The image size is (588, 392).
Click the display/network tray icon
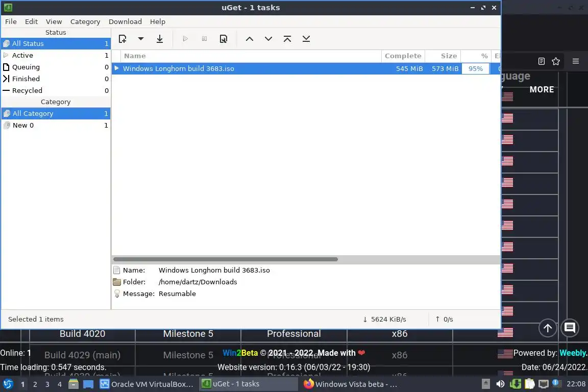(x=544, y=384)
